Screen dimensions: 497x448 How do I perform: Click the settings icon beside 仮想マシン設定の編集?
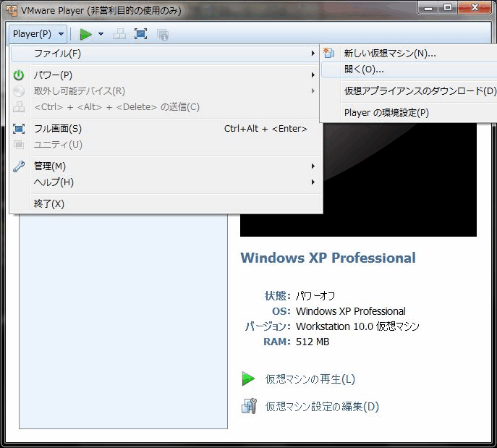[249, 406]
